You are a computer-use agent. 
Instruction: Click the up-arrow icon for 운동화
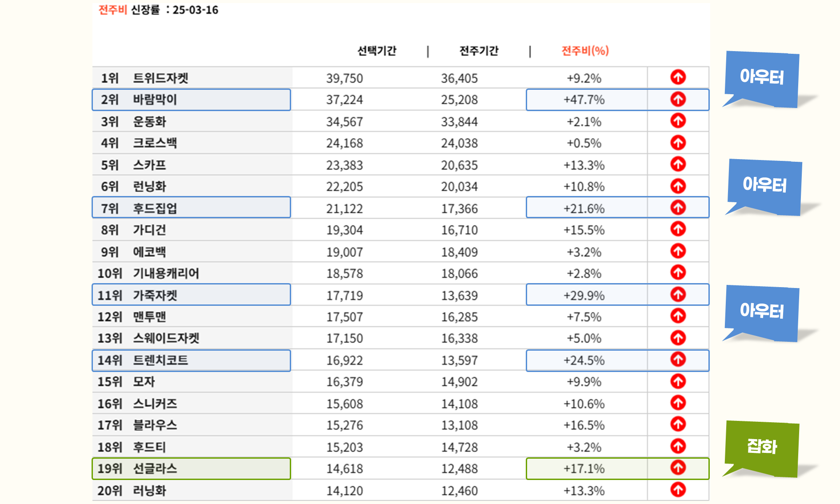pos(678,121)
